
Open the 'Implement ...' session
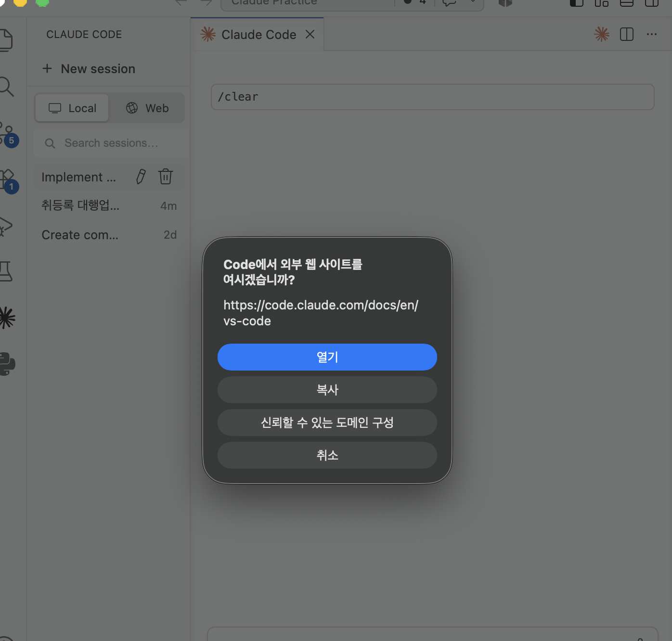(78, 177)
